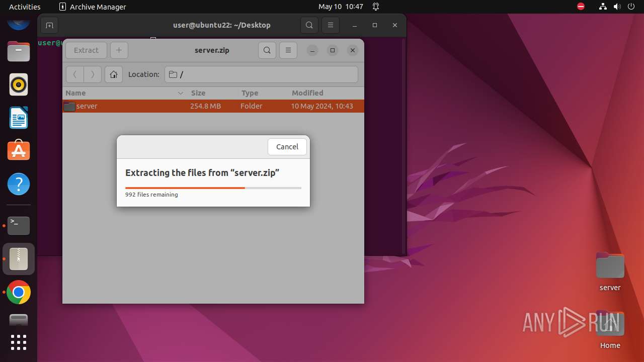This screenshot has height=362, width=644.
Task: Open the Archive Manager hamburger menu
Action: pos(288,50)
